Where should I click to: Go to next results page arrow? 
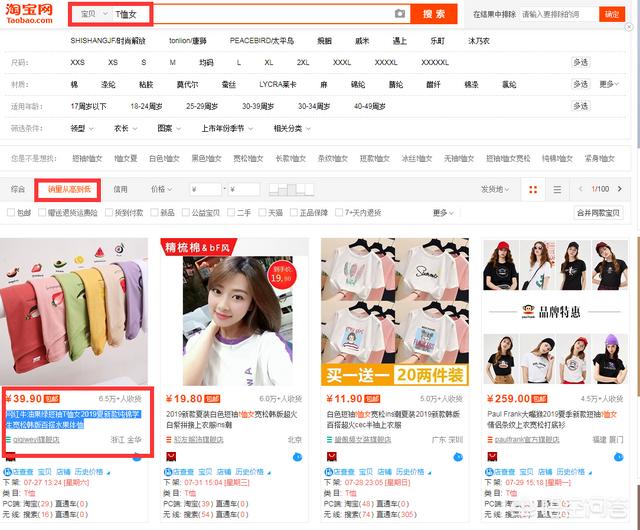pos(620,189)
